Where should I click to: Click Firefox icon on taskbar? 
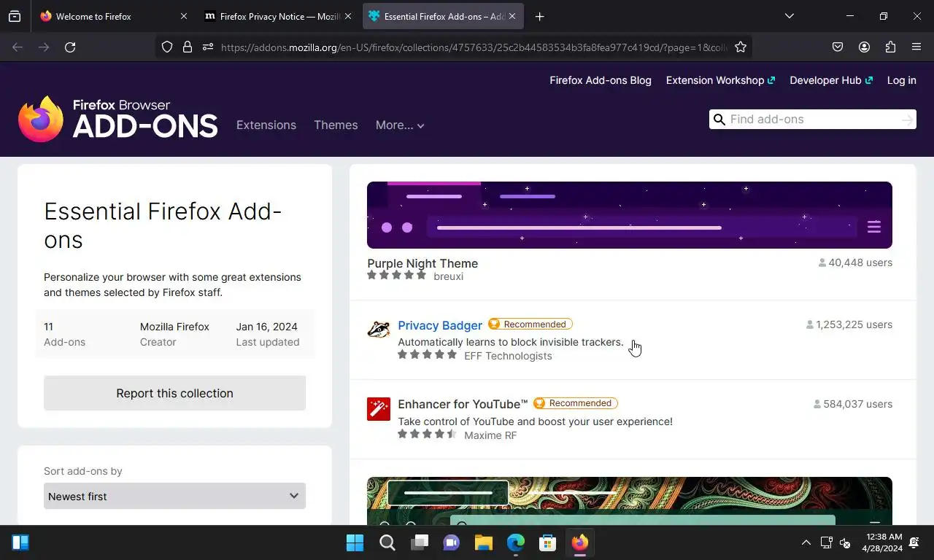click(x=580, y=542)
